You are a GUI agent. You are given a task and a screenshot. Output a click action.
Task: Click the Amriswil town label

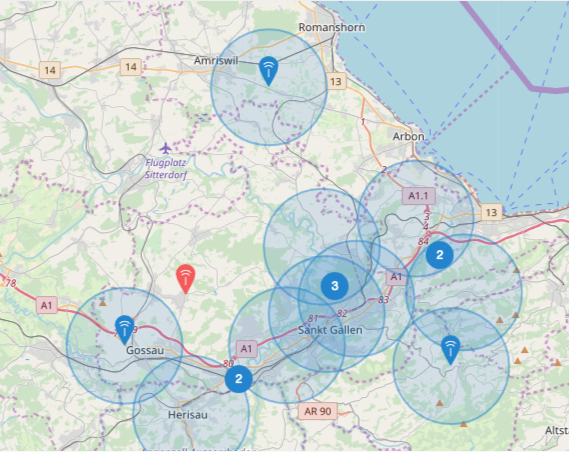[216, 60]
